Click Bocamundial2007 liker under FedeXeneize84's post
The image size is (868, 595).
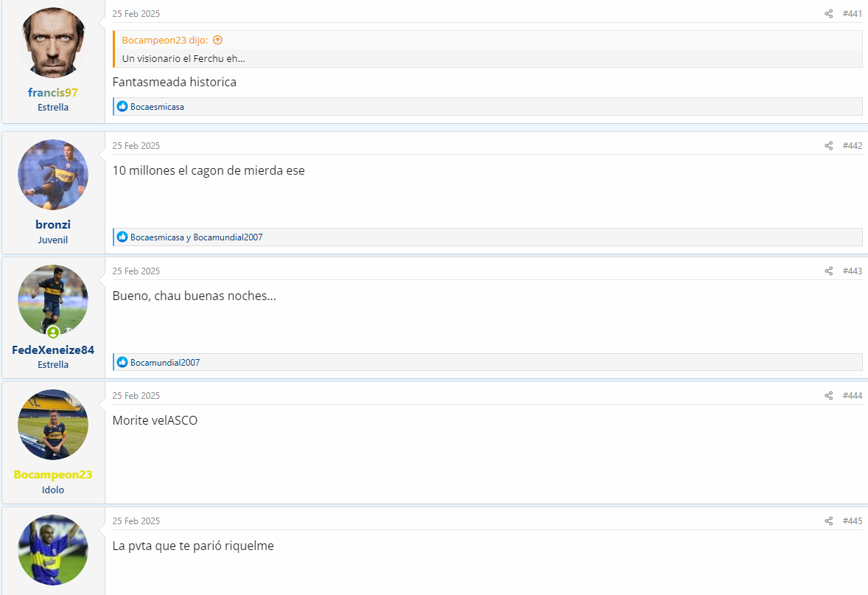click(x=165, y=362)
